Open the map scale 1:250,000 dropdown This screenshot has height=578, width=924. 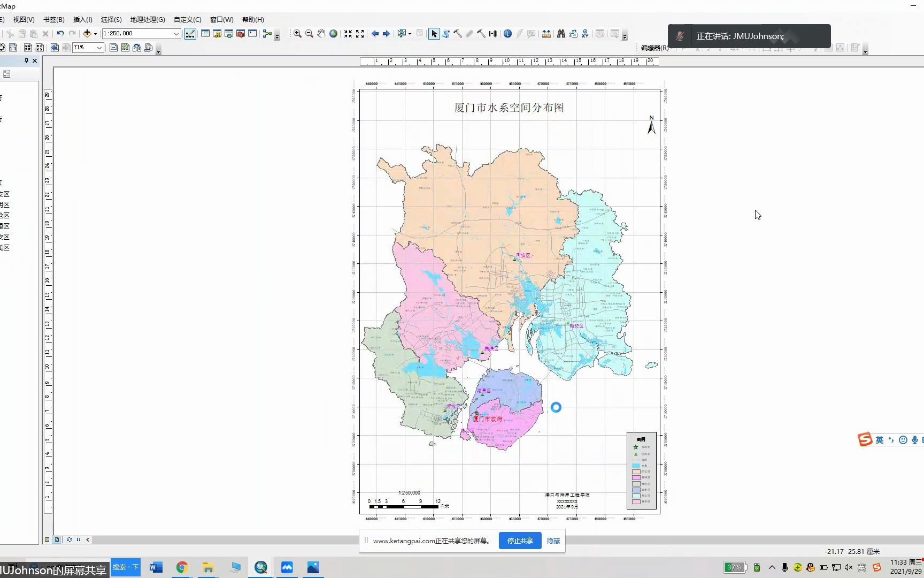pos(176,33)
